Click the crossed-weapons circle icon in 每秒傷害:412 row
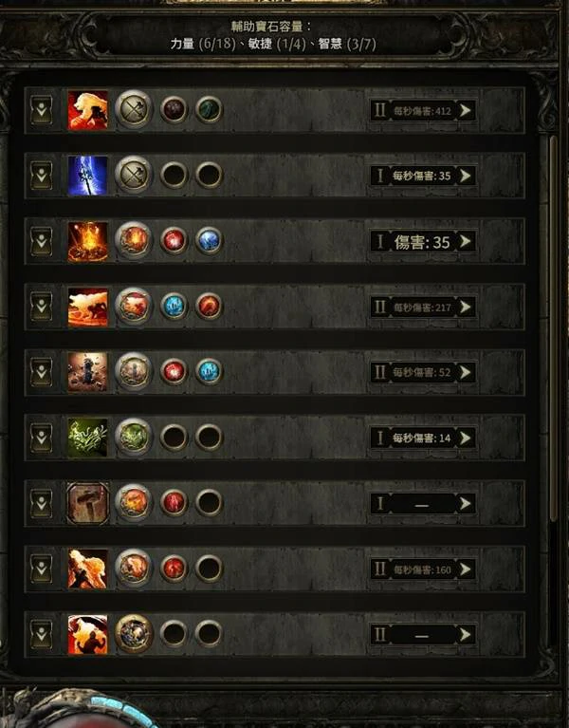This screenshot has height=728, width=569. click(134, 110)
